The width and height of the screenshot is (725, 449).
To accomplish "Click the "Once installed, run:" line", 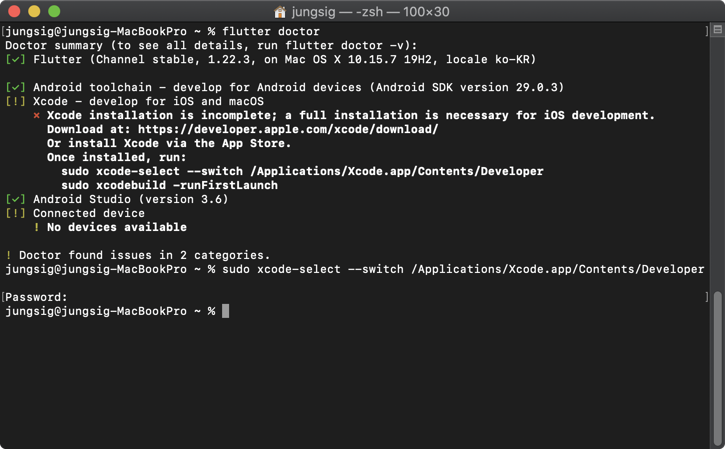I will [117, 157].
